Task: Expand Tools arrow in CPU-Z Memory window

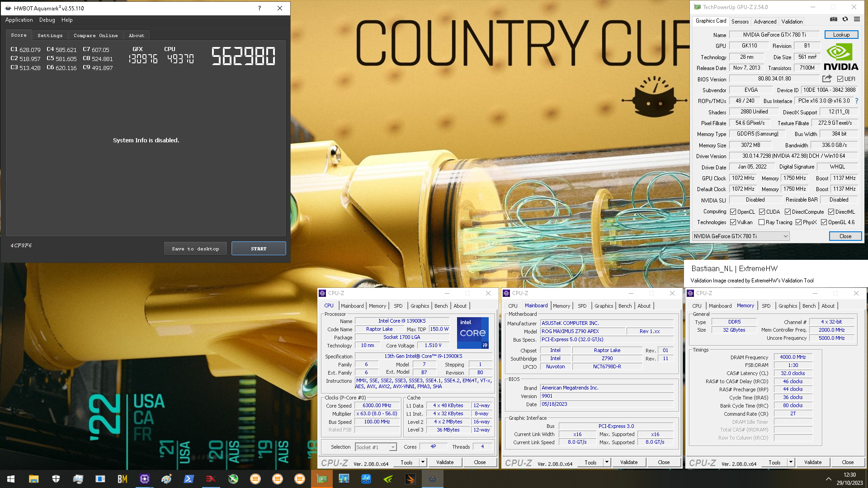Action: [x=791, y=462]
